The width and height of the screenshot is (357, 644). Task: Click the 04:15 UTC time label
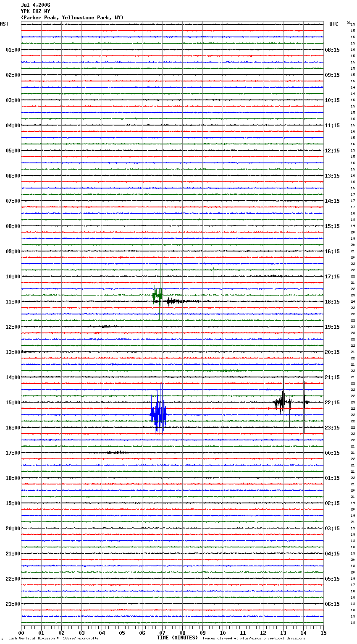tap(332, 554)
